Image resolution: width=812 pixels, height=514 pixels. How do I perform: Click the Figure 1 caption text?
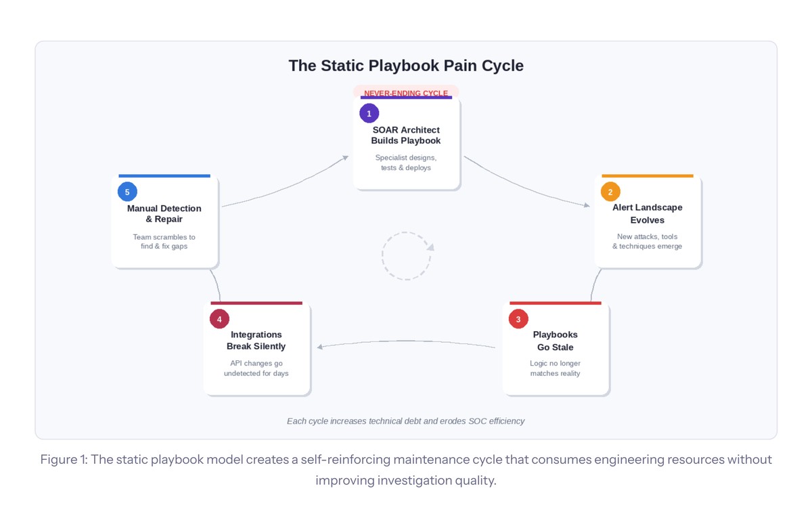point(406,469)
